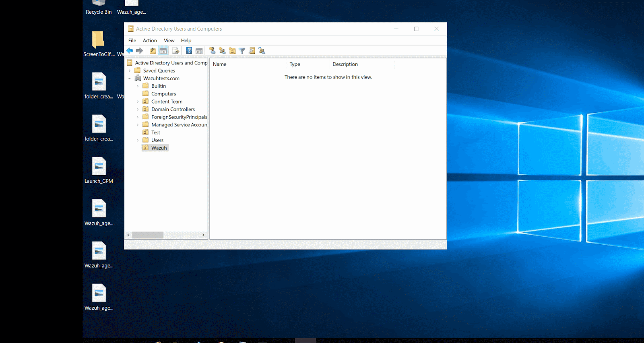This screenshot has height=343, width=644.
Task: Minimize the Active Directory window
Action: click(396, 29)
